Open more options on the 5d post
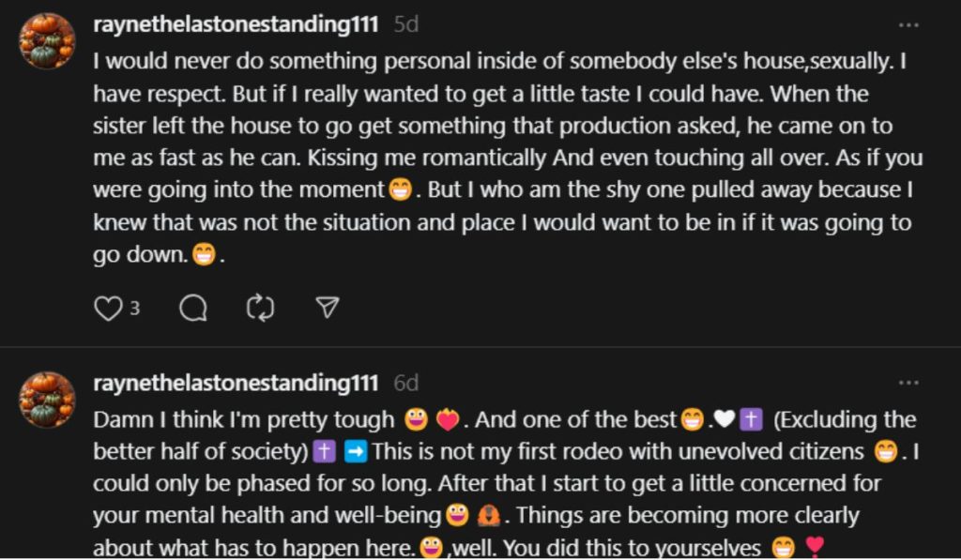 click(x=908, y=25)
